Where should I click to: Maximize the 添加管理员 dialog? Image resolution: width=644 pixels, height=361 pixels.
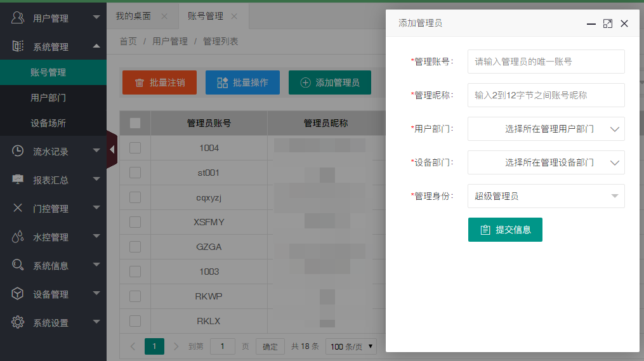click(608, 24)
